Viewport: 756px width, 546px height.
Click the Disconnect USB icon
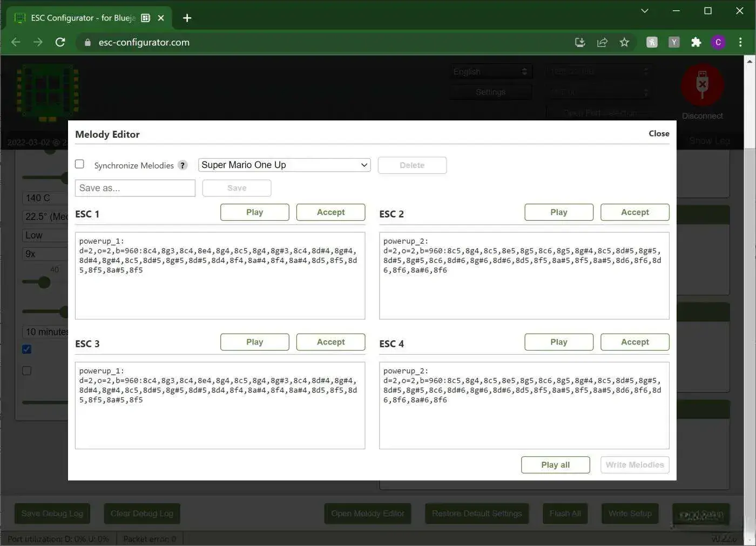coord(702,85)
